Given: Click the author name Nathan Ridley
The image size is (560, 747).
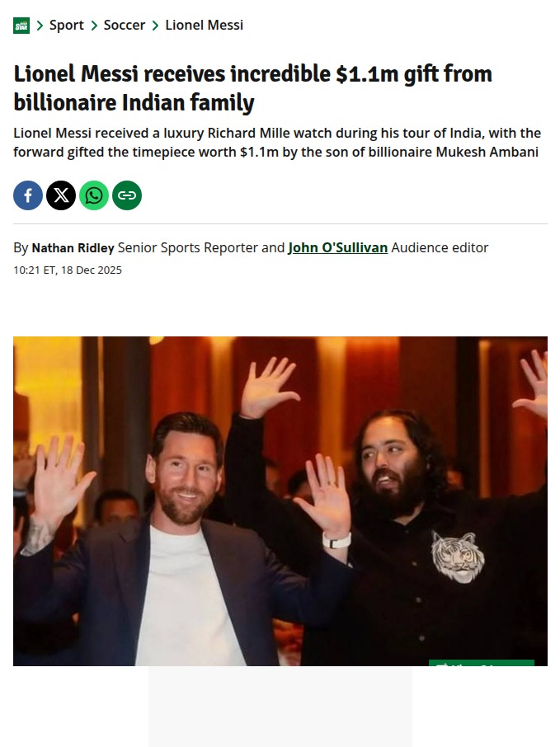Looking at the screenshot, I should [73, 247].
